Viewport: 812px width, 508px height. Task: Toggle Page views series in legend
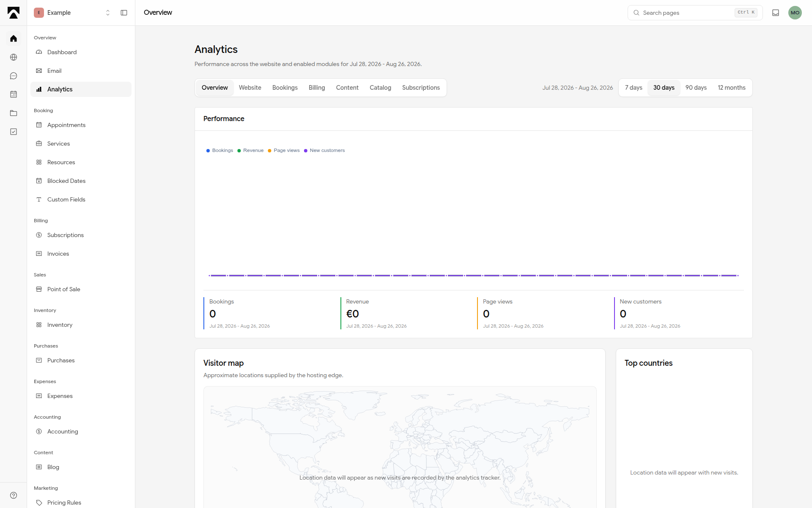284,150
